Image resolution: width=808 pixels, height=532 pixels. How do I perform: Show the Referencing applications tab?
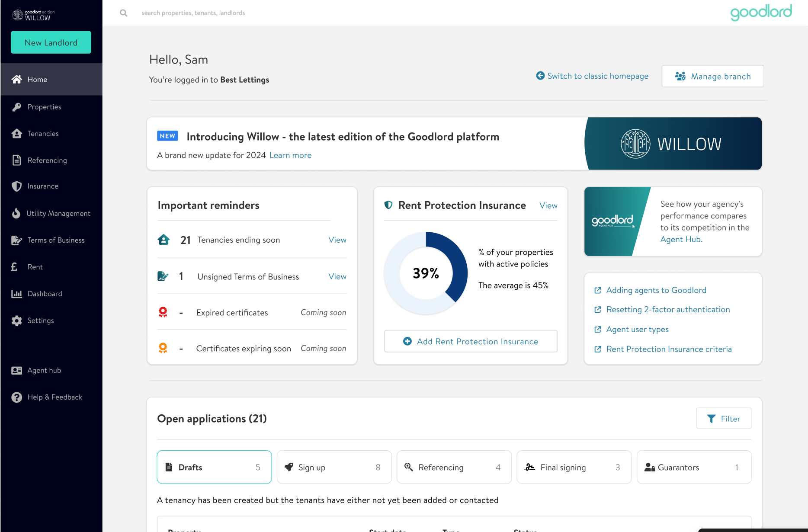click(454, 467)
